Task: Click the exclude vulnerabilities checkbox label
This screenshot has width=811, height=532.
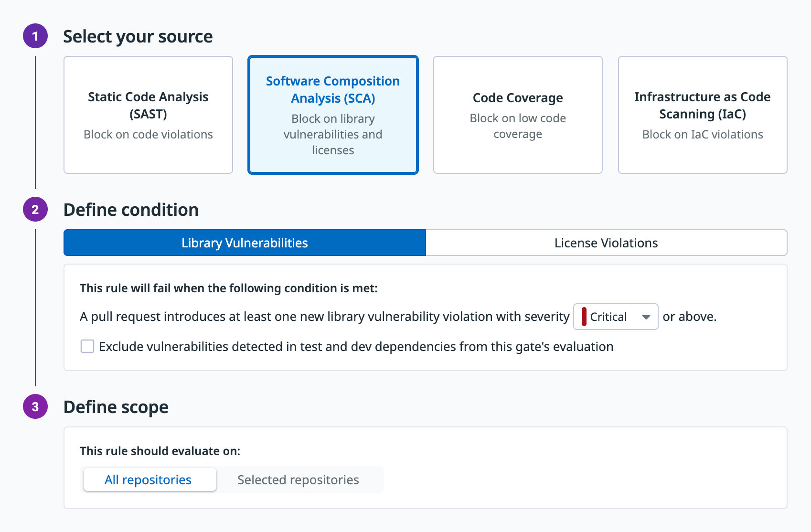Action: (x=356, y=347)
